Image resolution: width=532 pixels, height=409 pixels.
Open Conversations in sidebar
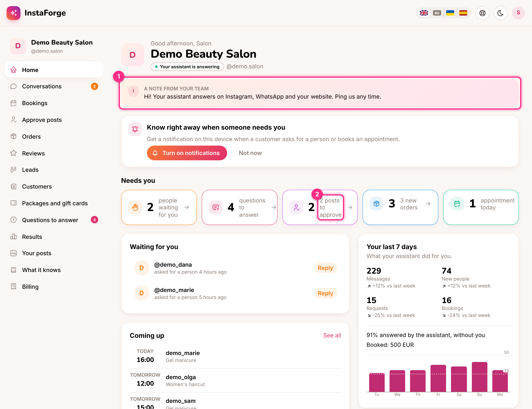click(54, 87)
